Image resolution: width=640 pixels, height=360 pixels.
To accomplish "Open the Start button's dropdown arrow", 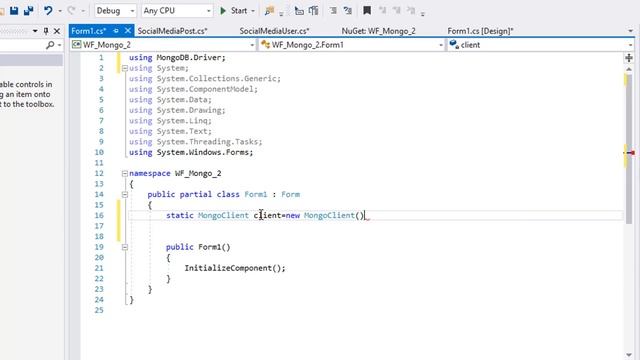I will tap(253, 11).
